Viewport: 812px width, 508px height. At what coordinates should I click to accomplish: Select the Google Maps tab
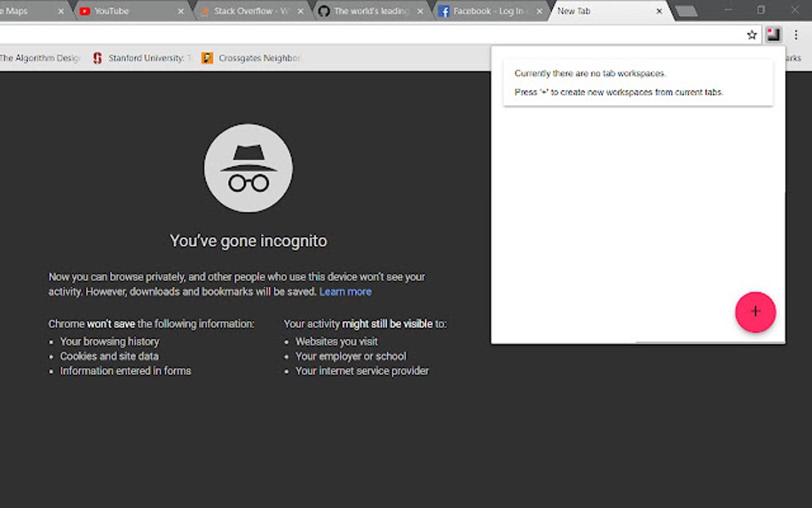point(20,11)
